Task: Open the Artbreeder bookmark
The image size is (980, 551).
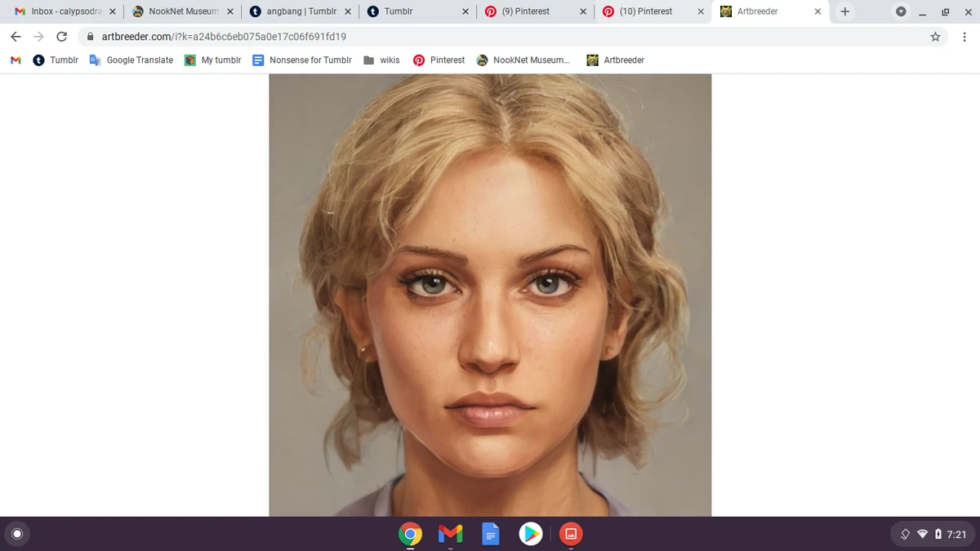Action: (614, 60)
